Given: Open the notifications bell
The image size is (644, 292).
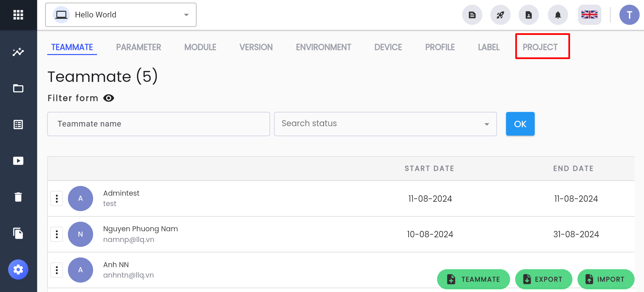Looking at the screenshot, I should point(558,15).
